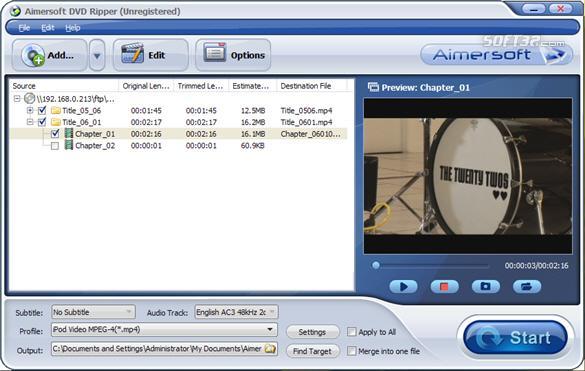Click the Original Length column header

point(146,86)
